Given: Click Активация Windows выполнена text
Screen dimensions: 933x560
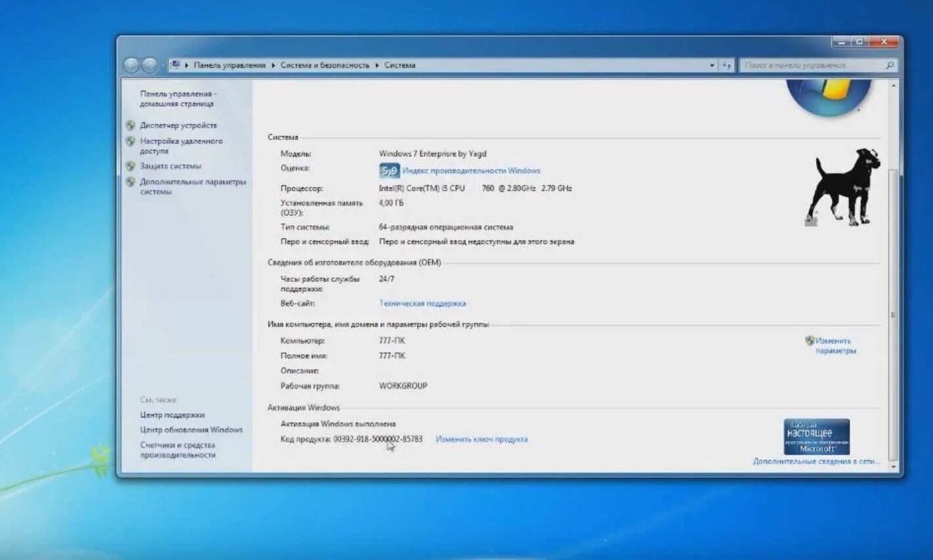Looking at the screenshot, I should click(x=338, y=424).
